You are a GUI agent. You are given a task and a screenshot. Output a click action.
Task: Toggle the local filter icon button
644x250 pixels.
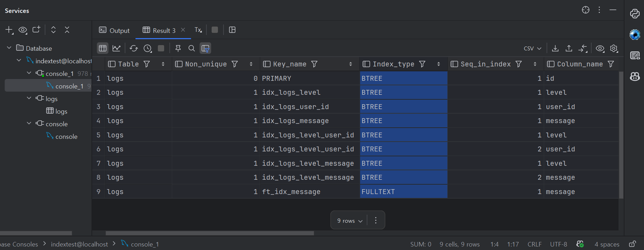(206, 48)
